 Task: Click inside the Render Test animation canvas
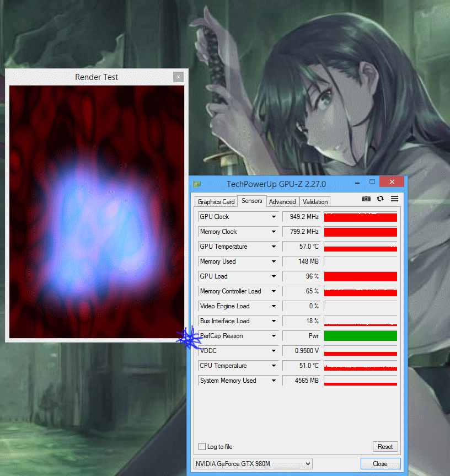click(x=97, y=212)
